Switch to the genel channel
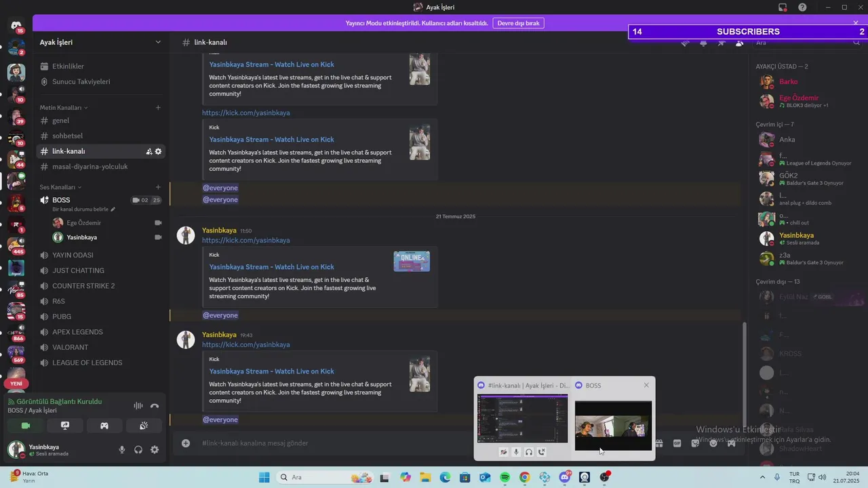This screenshot has width=868, height=488. pos(102,121)
